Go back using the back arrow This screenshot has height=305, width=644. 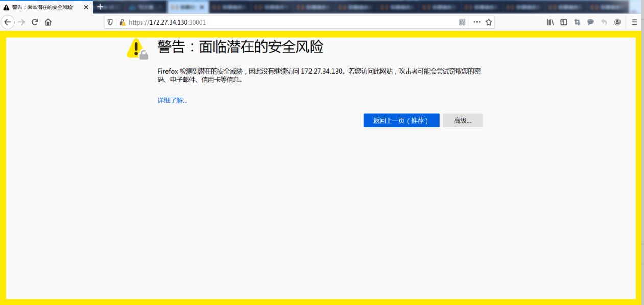tap(7, 22)
